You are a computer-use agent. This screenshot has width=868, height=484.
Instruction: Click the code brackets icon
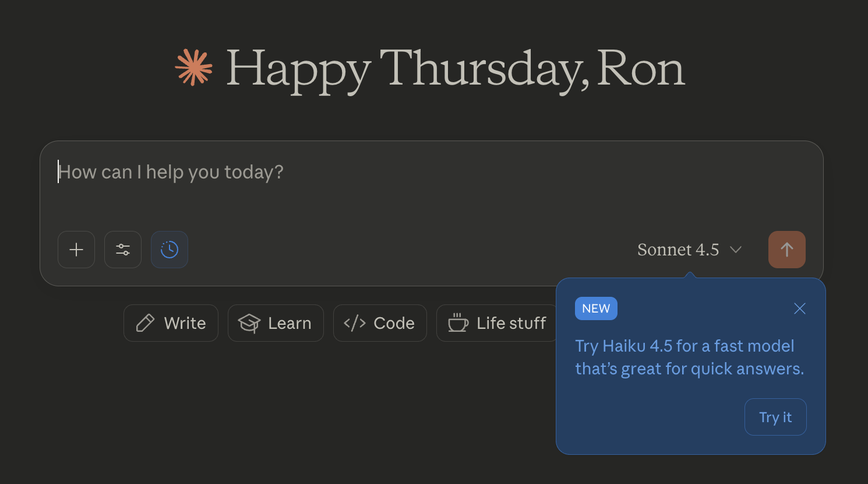tap(355, 323)
